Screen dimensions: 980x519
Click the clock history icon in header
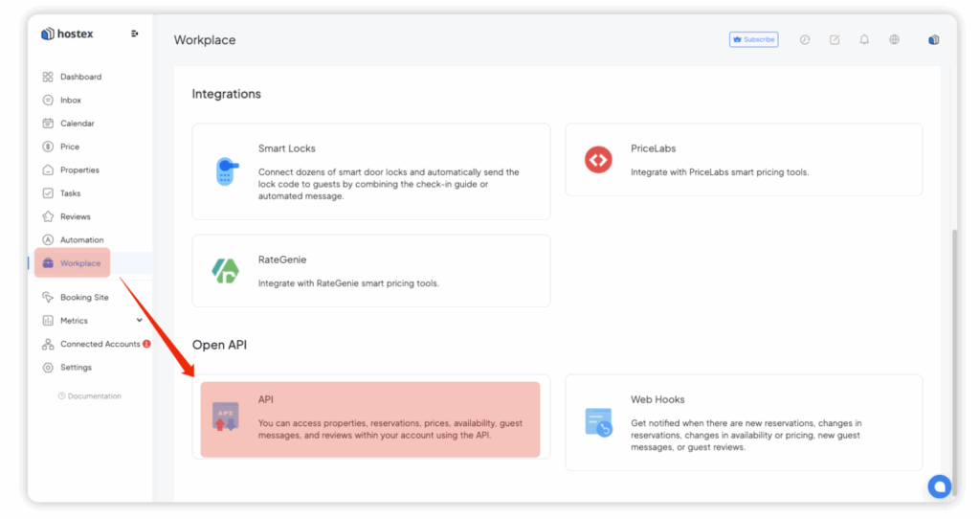coord(805,40)
